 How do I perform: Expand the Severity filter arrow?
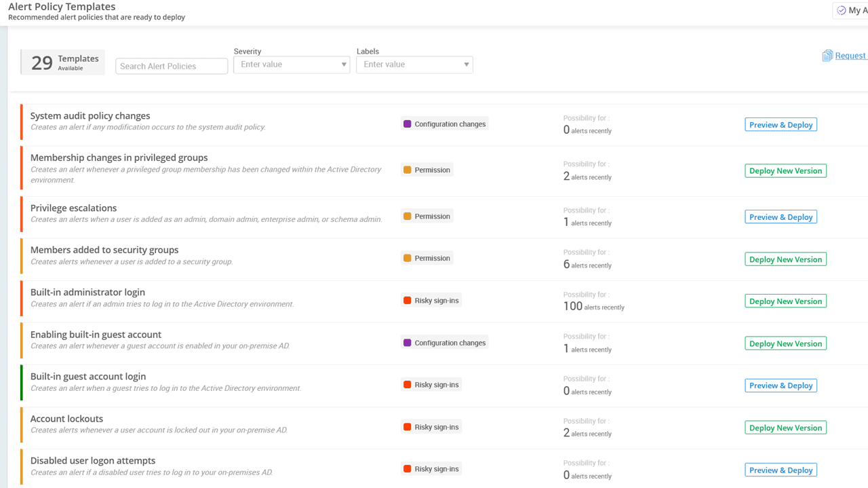342,64
